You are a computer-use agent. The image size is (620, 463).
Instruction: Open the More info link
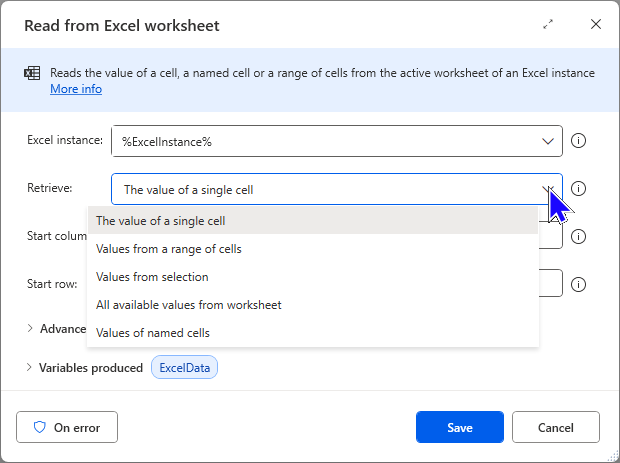click(76, 89)
